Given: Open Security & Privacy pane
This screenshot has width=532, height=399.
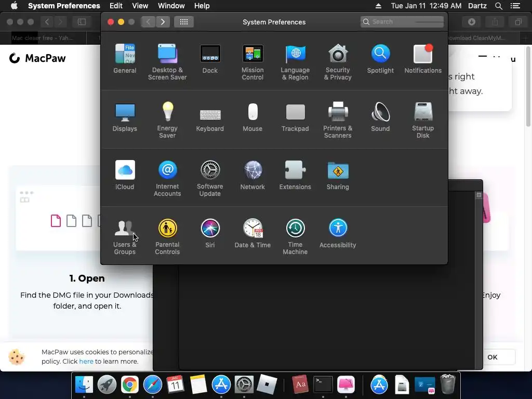Looking at the screenshot, I should [x=338, y=62].
